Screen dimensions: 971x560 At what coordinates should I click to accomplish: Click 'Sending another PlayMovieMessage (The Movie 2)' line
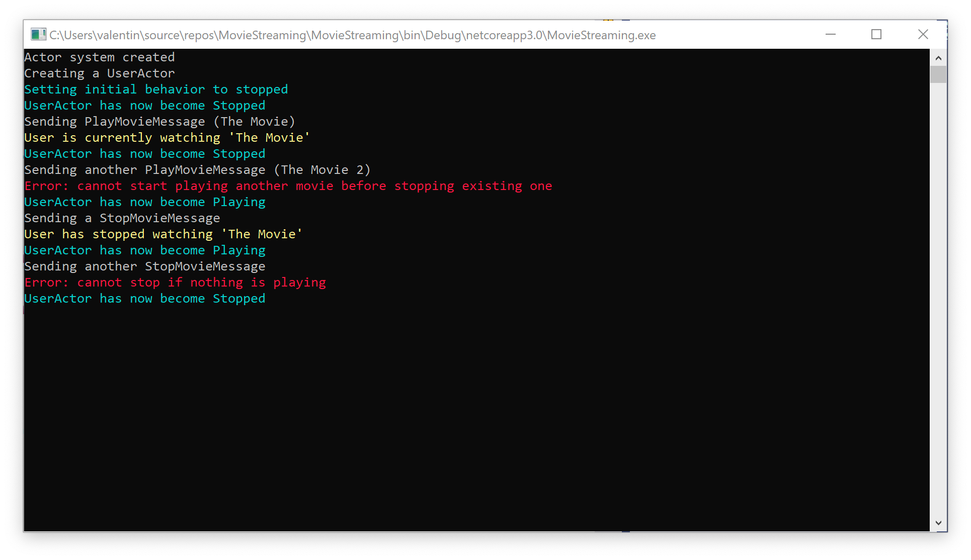197,170
